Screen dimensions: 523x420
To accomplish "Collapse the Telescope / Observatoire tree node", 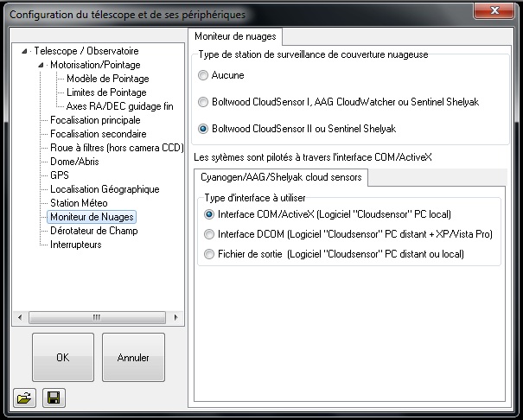I will pos(25,51).
